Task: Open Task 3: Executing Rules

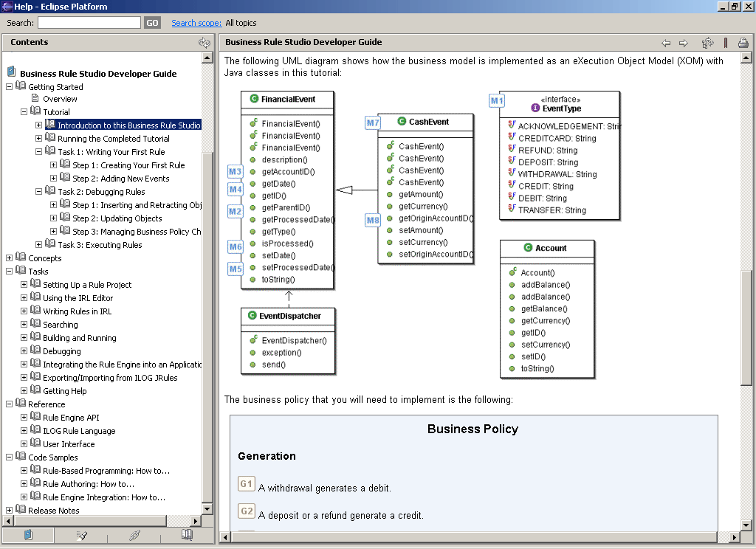Action: [100, 245]
